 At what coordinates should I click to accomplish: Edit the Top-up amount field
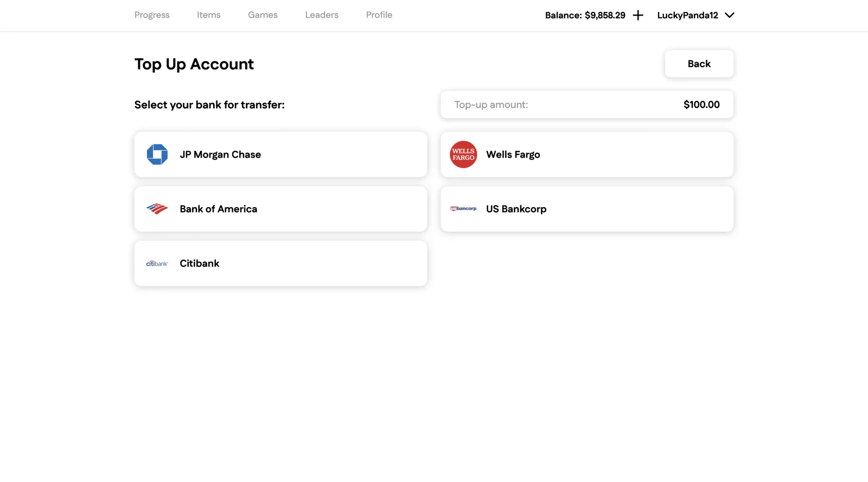point(587,105)
